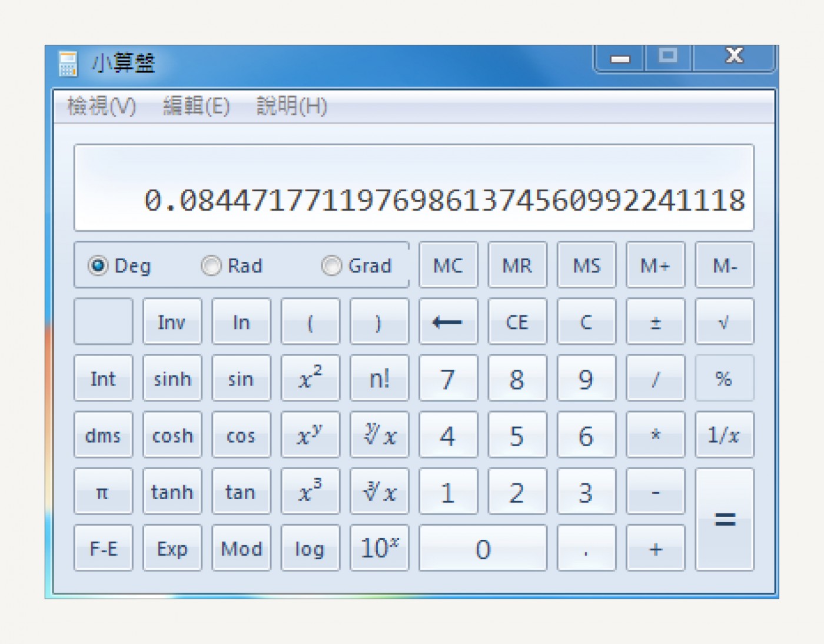Click the x squared button
The width and height of the screenshot is (824, 644).
[310, 378]
